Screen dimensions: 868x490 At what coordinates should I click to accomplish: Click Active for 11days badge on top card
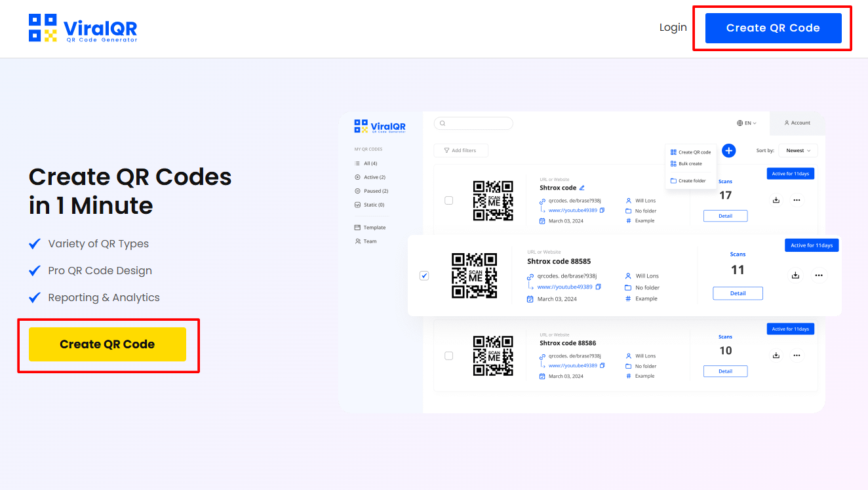(791, 174)
